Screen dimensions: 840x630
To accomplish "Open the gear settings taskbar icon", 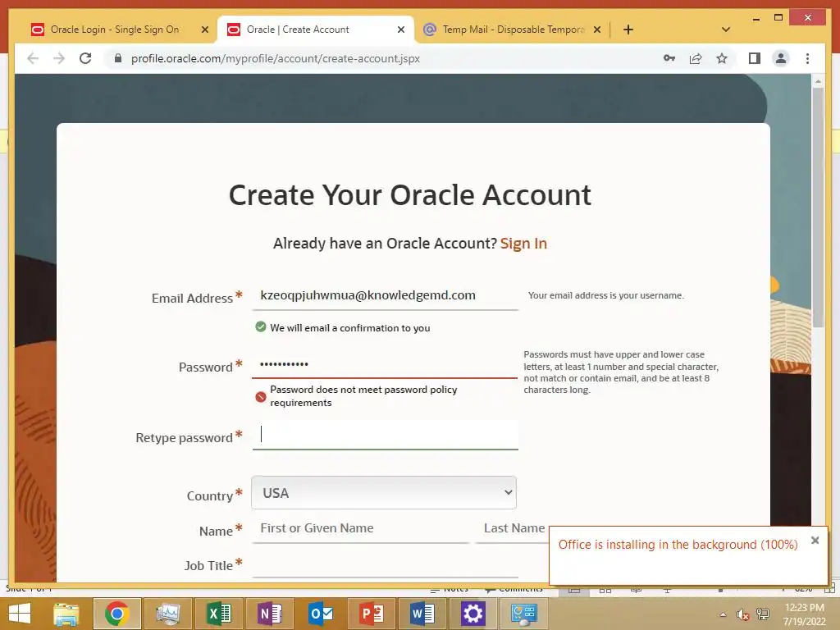I will 472,614.
